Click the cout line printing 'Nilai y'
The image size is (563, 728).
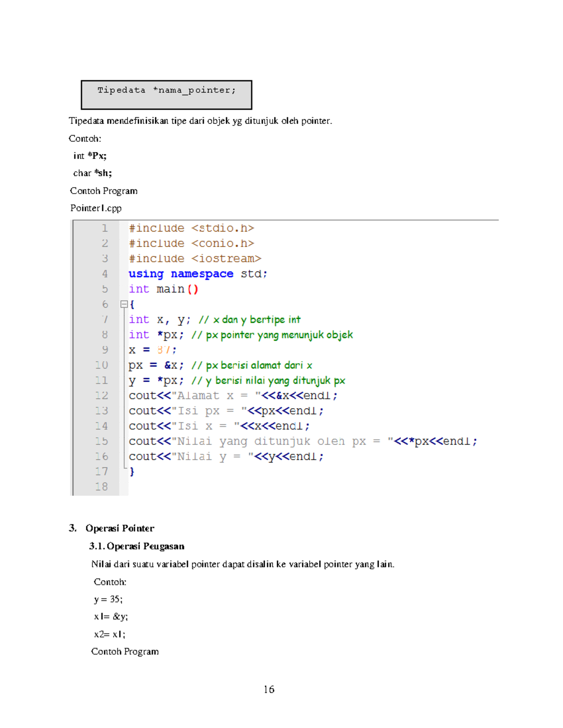click(226, 457)
